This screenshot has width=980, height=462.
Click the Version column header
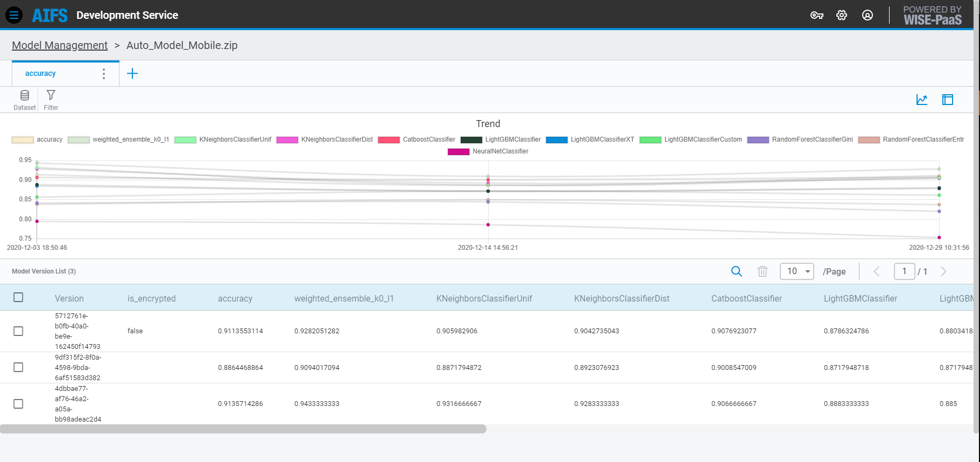[x=69, y=298]
